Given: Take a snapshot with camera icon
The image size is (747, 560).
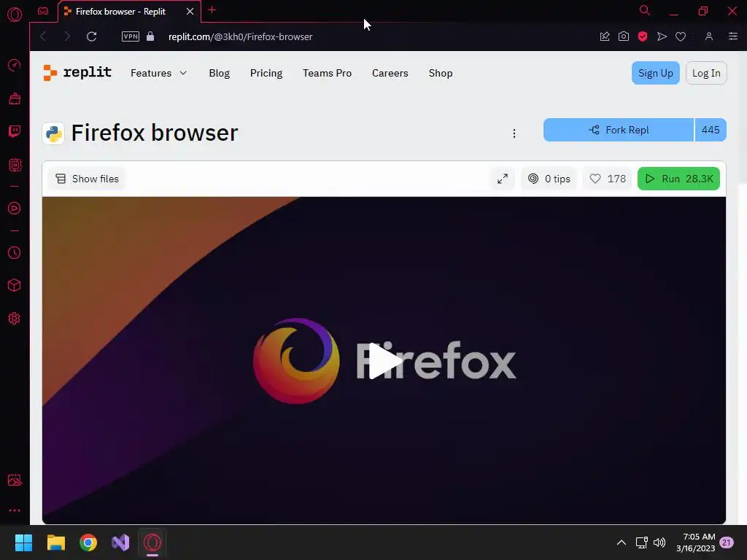Looking at the screenshot, I should (624, 36).
